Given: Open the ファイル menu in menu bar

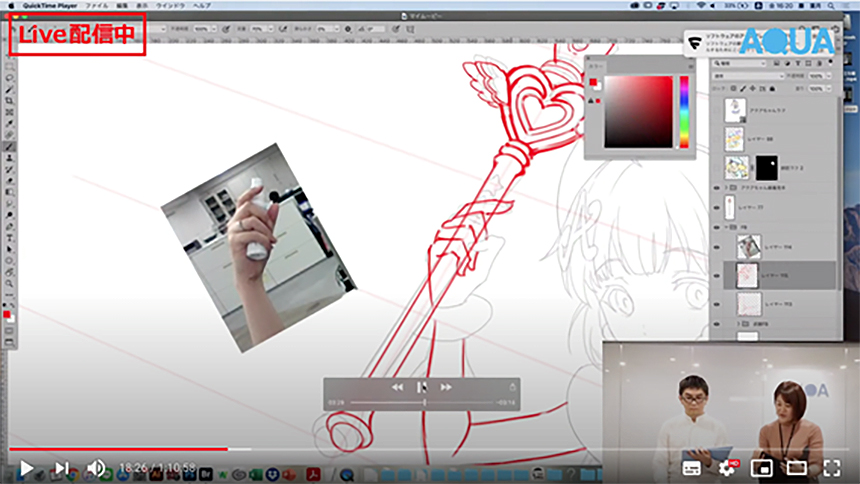Looking at the screenshot, I should 97,5.
